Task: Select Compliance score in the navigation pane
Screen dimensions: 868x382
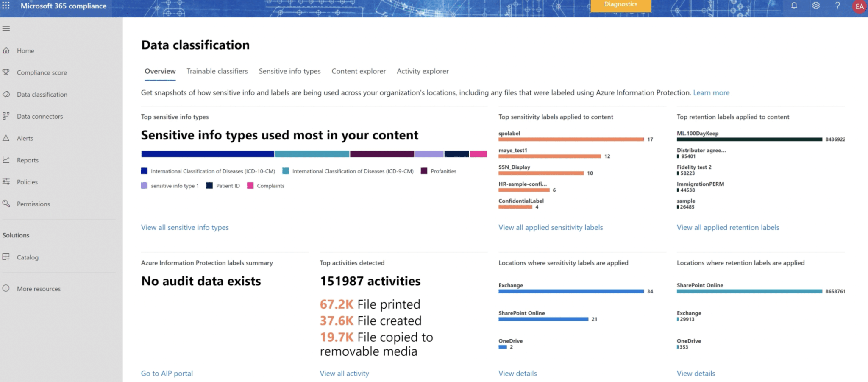Action: click(42, 72)
